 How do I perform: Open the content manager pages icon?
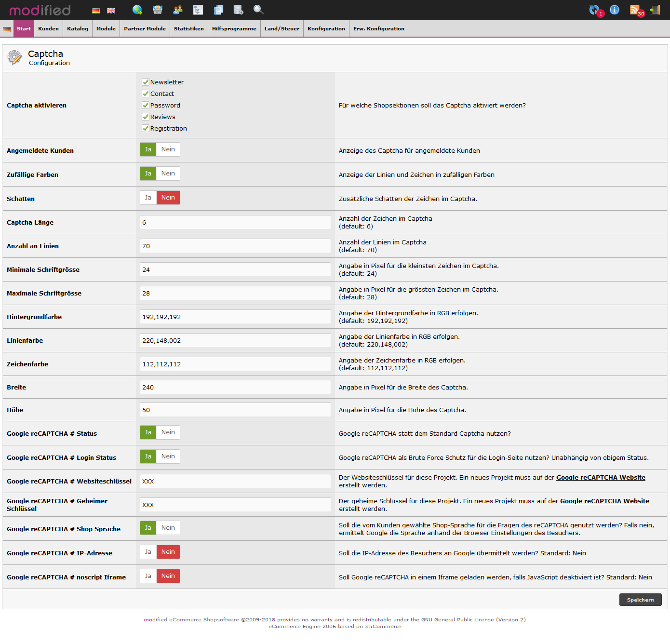point(218,10)
